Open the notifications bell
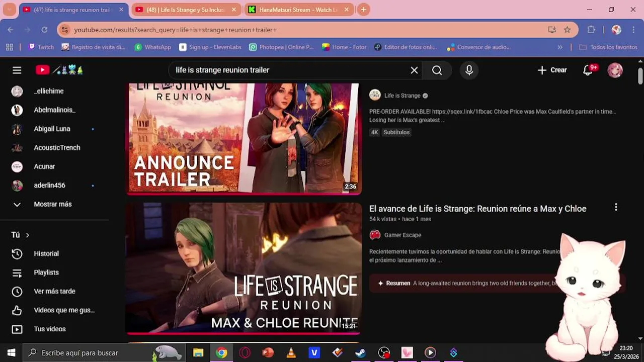644x362 pixels. pyautogui.click(x=588, y=70)
